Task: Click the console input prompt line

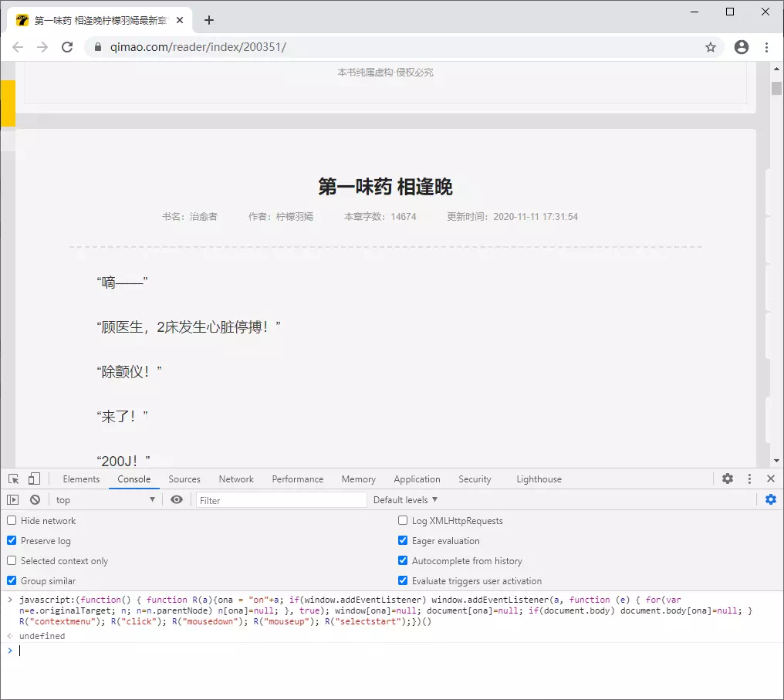Action: coord(392,651)
